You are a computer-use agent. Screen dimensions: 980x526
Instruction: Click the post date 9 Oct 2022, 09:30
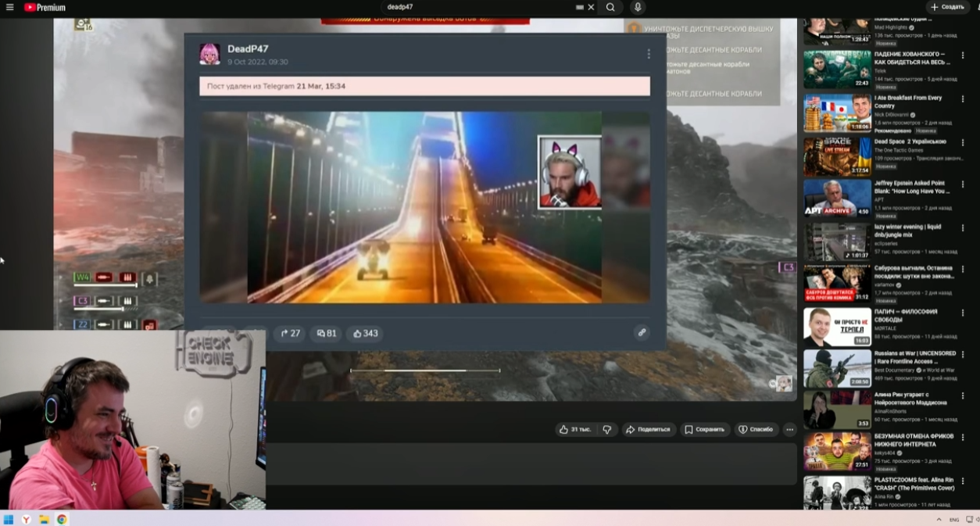tap(258, 62)
